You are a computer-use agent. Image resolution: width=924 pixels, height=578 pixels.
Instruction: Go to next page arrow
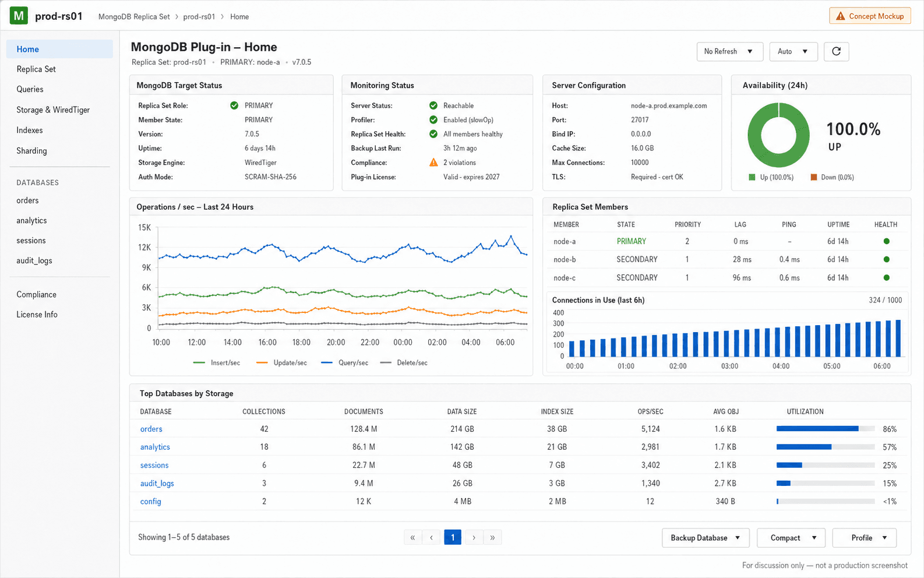474,537
